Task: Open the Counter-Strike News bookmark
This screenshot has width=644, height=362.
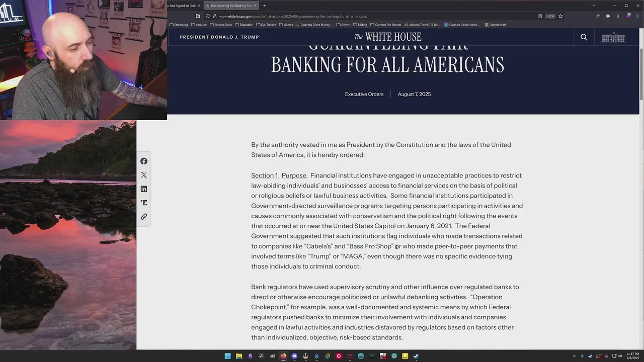Action: (x=461, y=25)
